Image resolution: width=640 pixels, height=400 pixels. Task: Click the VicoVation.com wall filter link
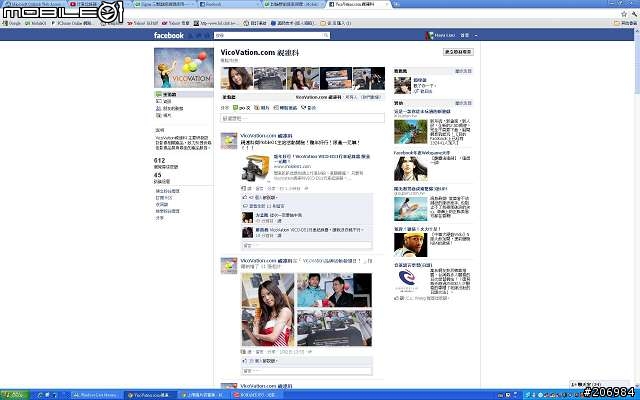[x=318, y=97]
